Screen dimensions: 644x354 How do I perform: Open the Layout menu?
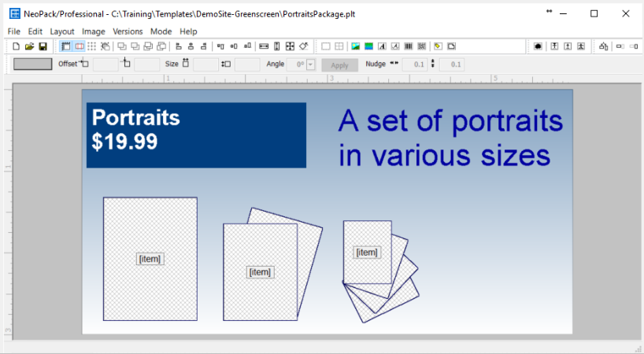(62, 31)
